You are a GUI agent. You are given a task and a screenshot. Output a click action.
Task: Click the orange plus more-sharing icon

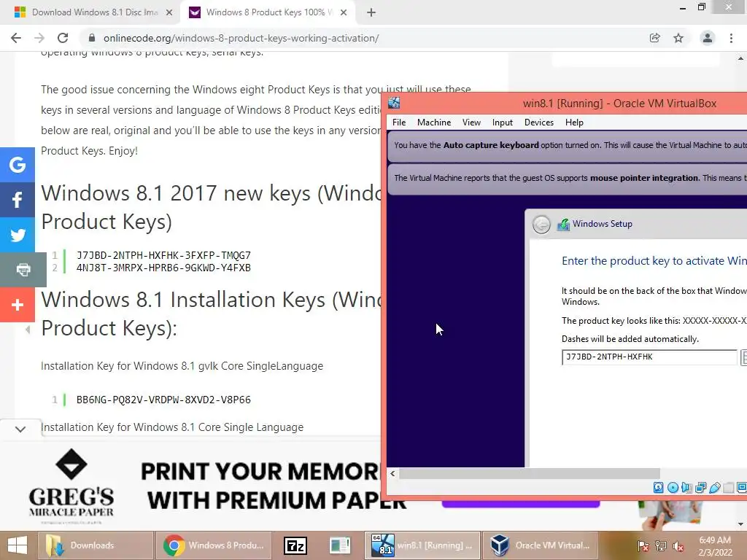[18, 305]
